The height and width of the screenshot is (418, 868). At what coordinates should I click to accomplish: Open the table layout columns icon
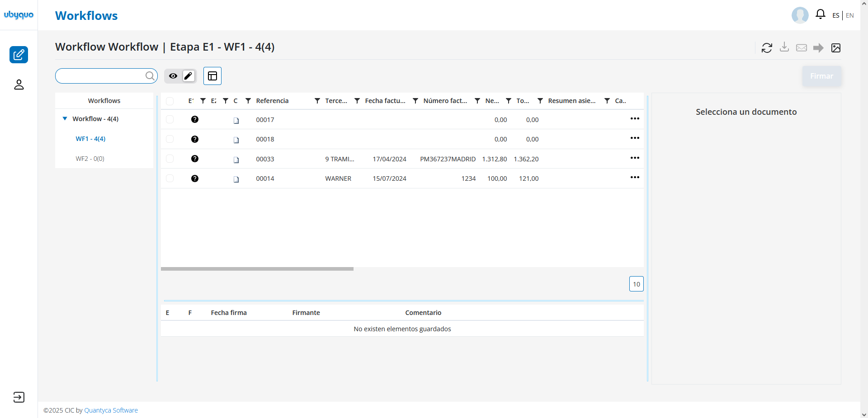click(x=212, y=76)
